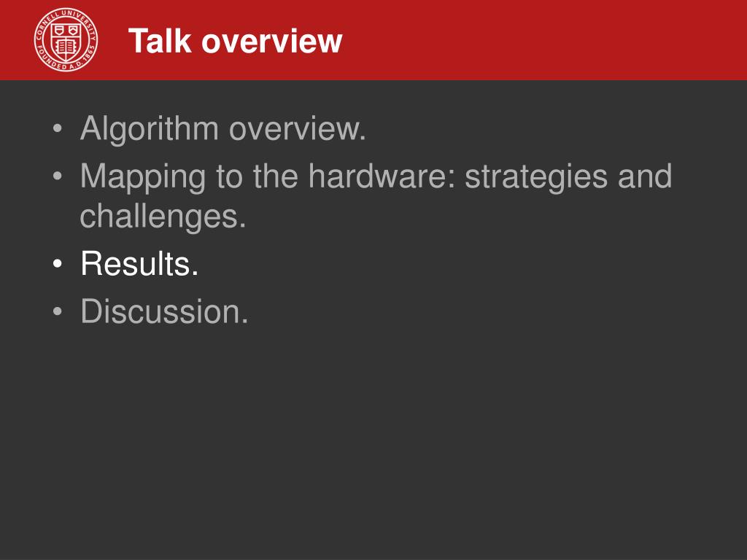Image resolution: width=747 pixels, height=560 pixels.
Task: Click the word 'Algorithm' in first bullet
Action: click(x=150, y=128)
